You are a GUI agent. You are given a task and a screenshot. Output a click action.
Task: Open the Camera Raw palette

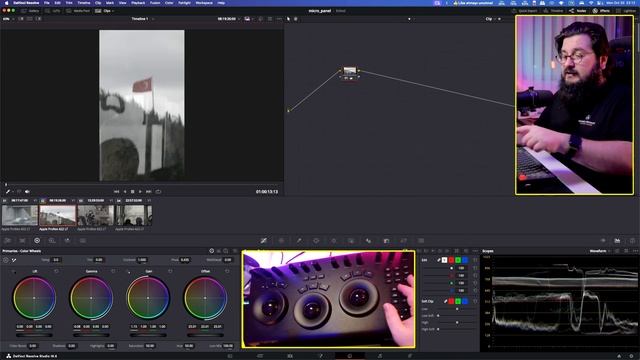pyautogui.click(x=7, y=241)
